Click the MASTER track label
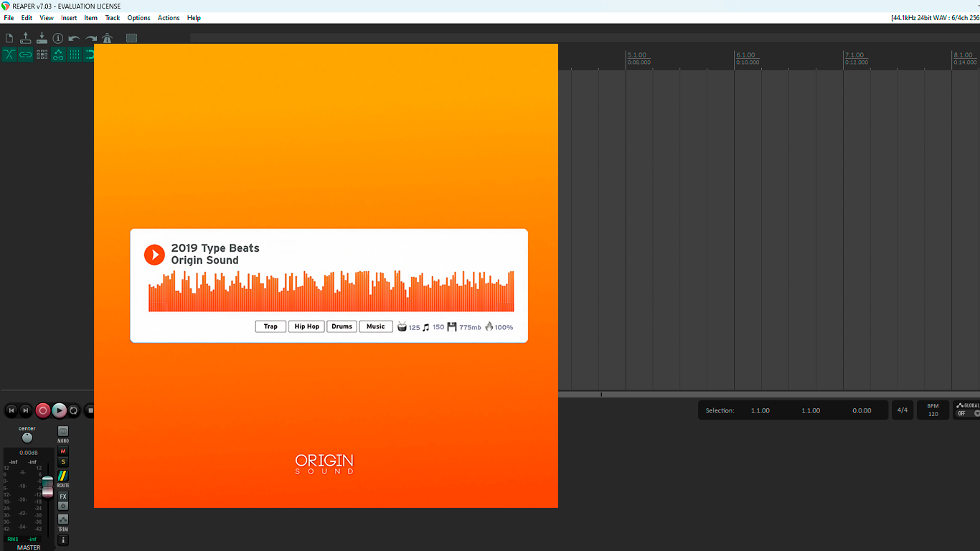The width and height of the screenshot is (980, 551). 29,547
